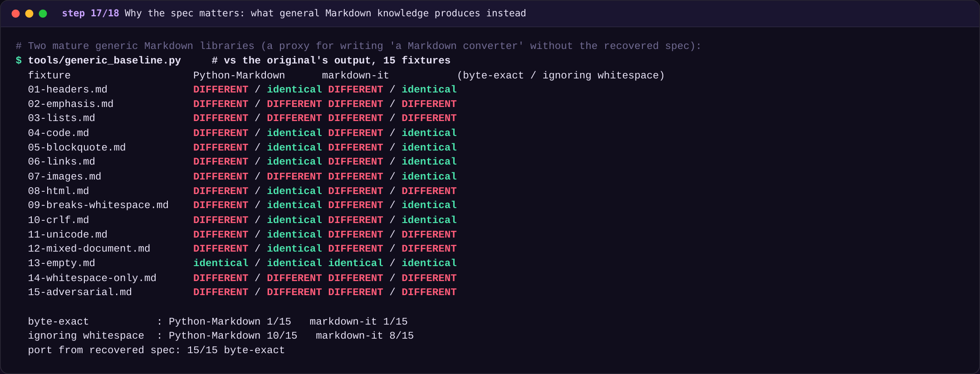Click 'Python-Markdown 10/15' in ignoring whitespace line
Viewport: 980px width, 374px height.
(x=233, y=335)
